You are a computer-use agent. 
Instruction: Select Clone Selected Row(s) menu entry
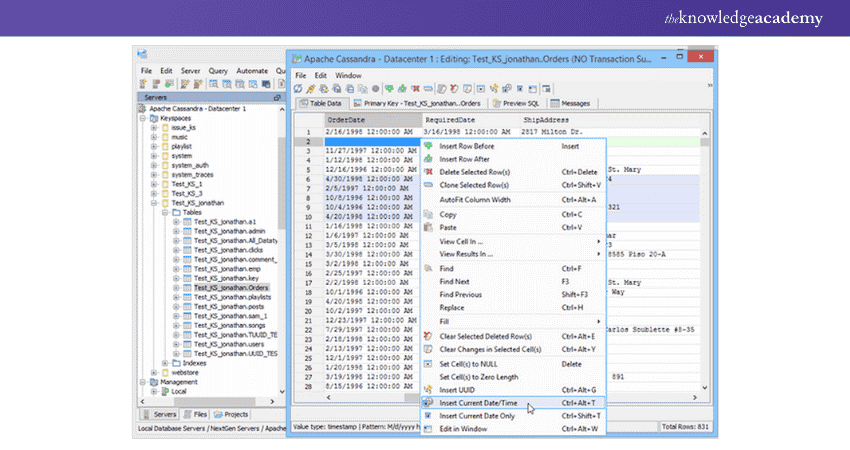click(513, 185)
